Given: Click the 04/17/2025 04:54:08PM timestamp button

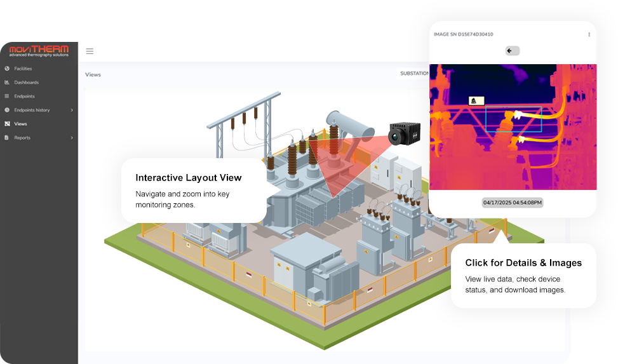Looking at the screenshot, I should 513,203.
